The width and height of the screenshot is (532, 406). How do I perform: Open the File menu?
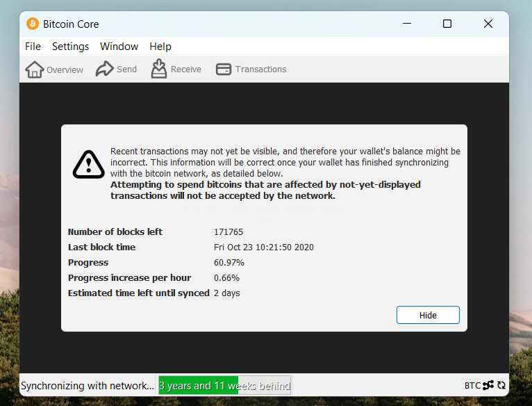click(33, 46)
